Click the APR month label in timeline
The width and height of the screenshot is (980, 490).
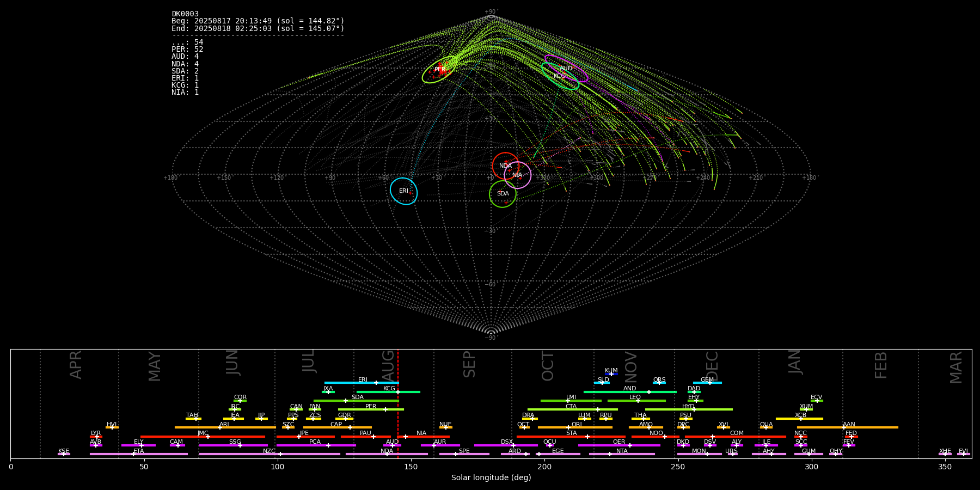coord(76,365)
